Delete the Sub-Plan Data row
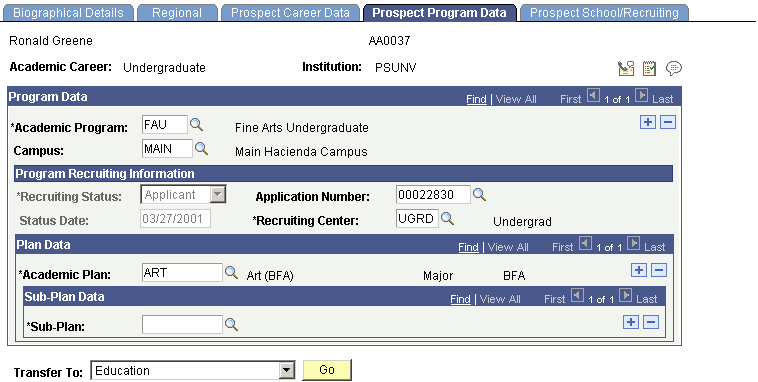The width and height of the screenshot is (758, 382). [x=651, y=322]
